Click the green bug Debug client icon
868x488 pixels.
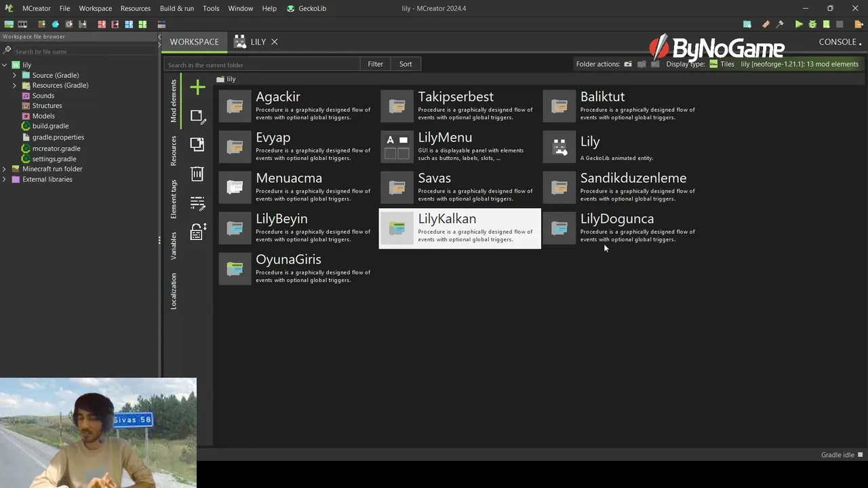pos(812,24)
